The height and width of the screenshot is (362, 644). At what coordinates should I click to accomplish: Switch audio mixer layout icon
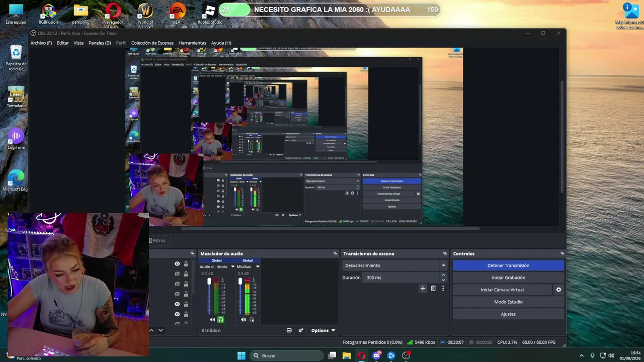coord(289,330)
